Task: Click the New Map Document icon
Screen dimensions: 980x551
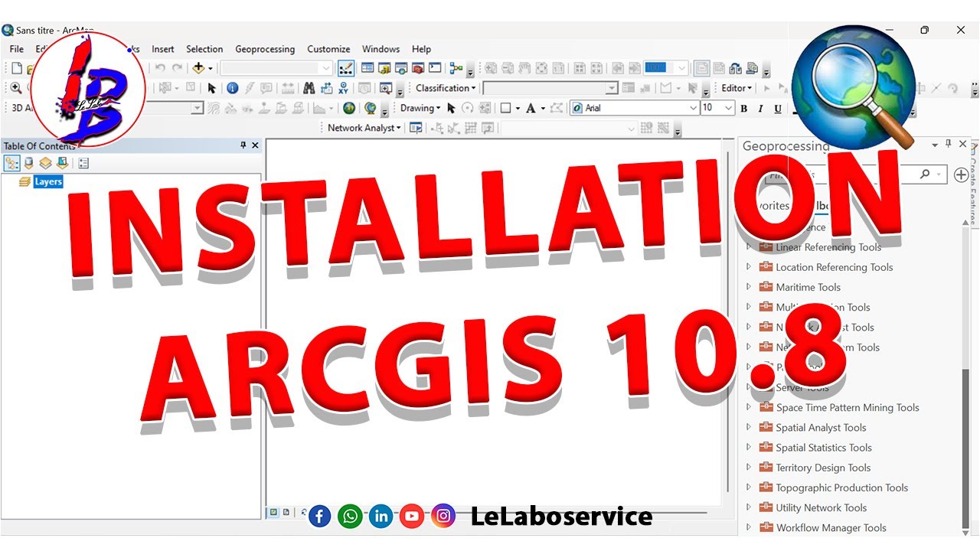Action: tap(17, 68)
